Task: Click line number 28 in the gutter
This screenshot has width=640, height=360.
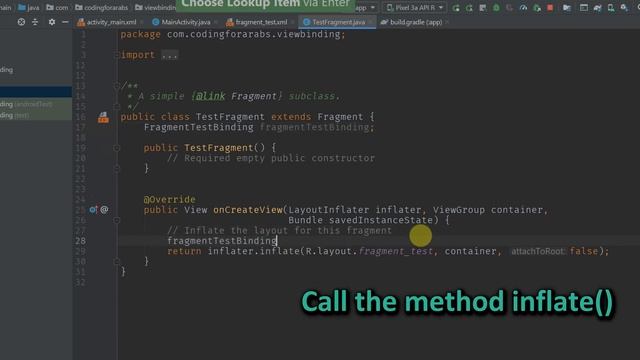Action: 81,241
